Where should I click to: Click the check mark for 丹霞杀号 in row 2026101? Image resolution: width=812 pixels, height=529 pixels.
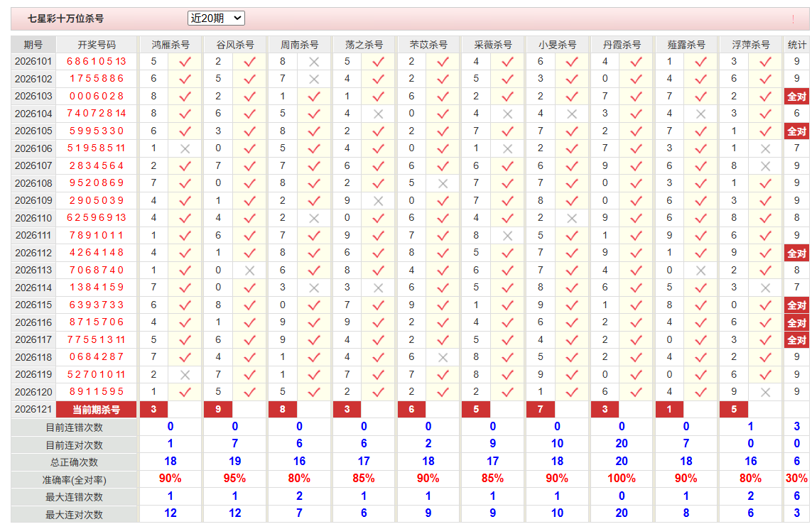click(x=637, y=62)
